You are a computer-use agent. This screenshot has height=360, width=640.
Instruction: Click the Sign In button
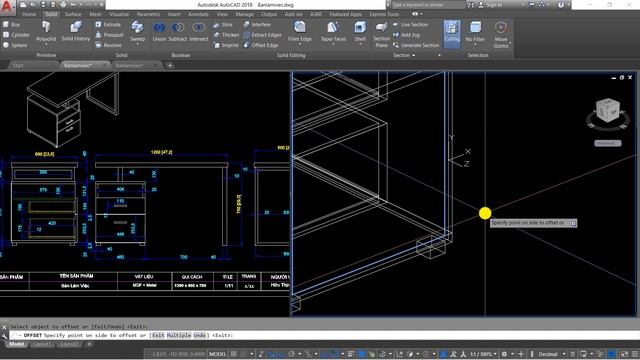click(491, 5)
